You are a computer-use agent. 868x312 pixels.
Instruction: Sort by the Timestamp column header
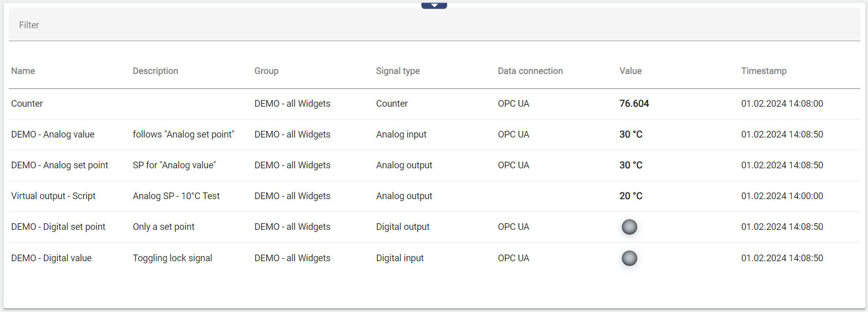[763, 71]
